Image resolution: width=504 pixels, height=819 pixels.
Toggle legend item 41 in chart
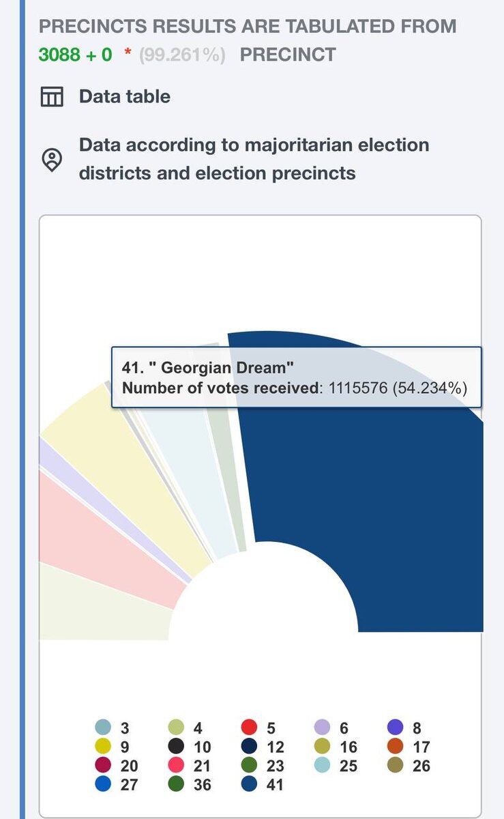click(267, 785)
